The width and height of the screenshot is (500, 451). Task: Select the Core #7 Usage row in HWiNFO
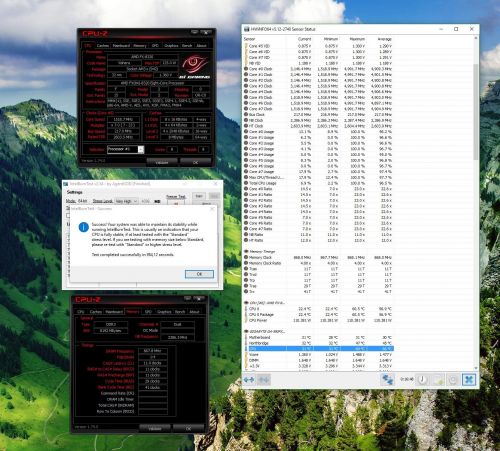(x=318, y=172)
